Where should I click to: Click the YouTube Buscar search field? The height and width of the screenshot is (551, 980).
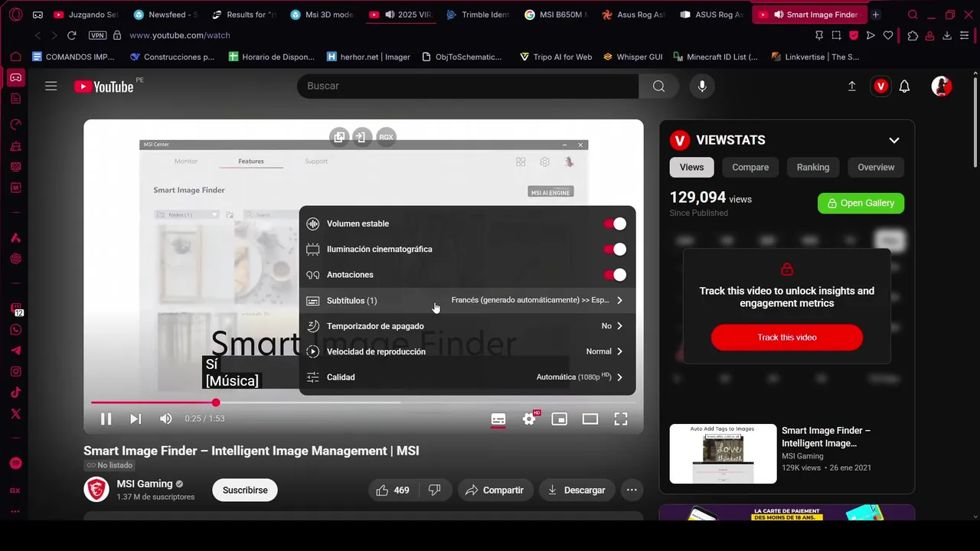[x=468, y=86]
